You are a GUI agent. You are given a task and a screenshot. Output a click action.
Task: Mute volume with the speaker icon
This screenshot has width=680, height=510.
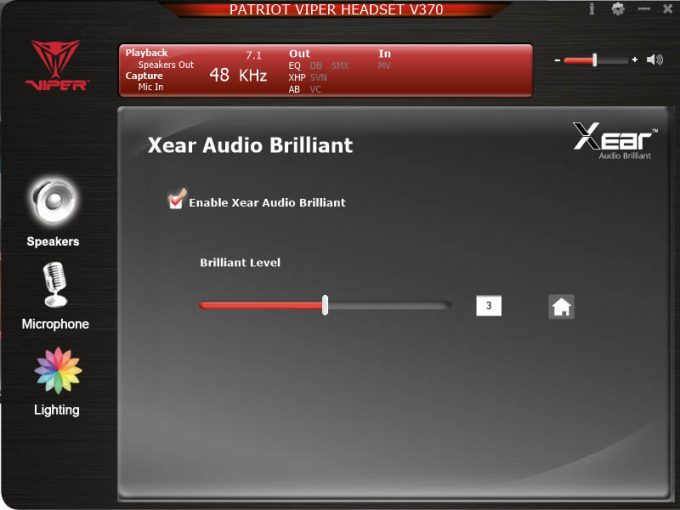point(654,59)
